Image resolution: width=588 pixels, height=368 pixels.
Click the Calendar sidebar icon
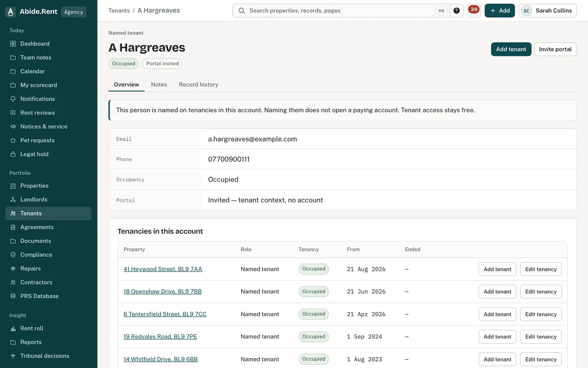13,71
